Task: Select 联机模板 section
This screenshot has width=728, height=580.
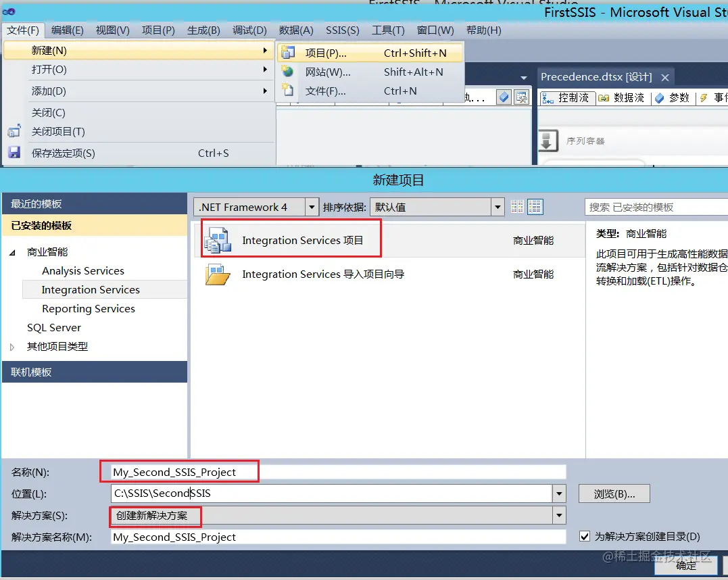Action: pyautogui.click(x=95, y=372)
